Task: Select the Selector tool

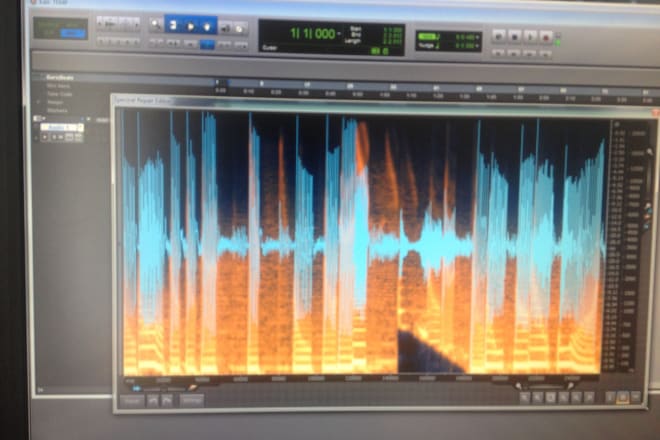Action: coord(190,25)
